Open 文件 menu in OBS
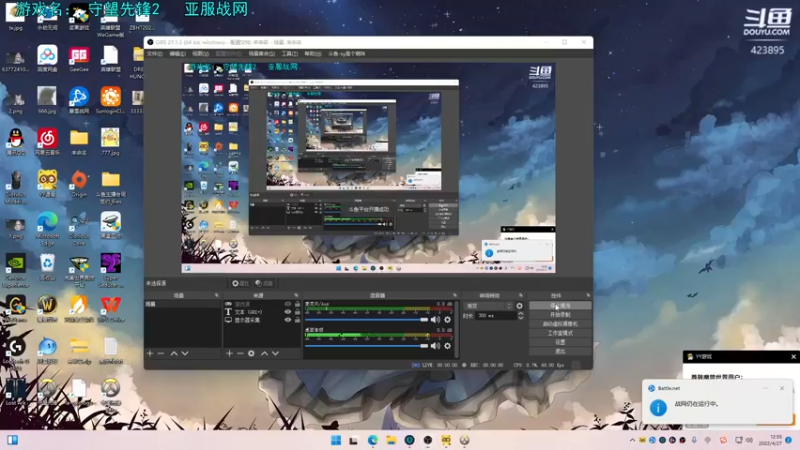The image size is (800, 450). tap(155, 54)
